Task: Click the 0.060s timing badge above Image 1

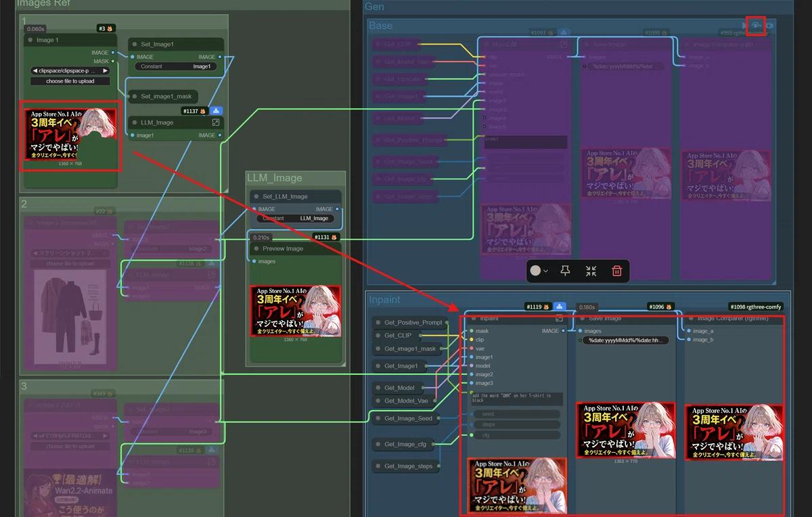Action: (35, 28)
